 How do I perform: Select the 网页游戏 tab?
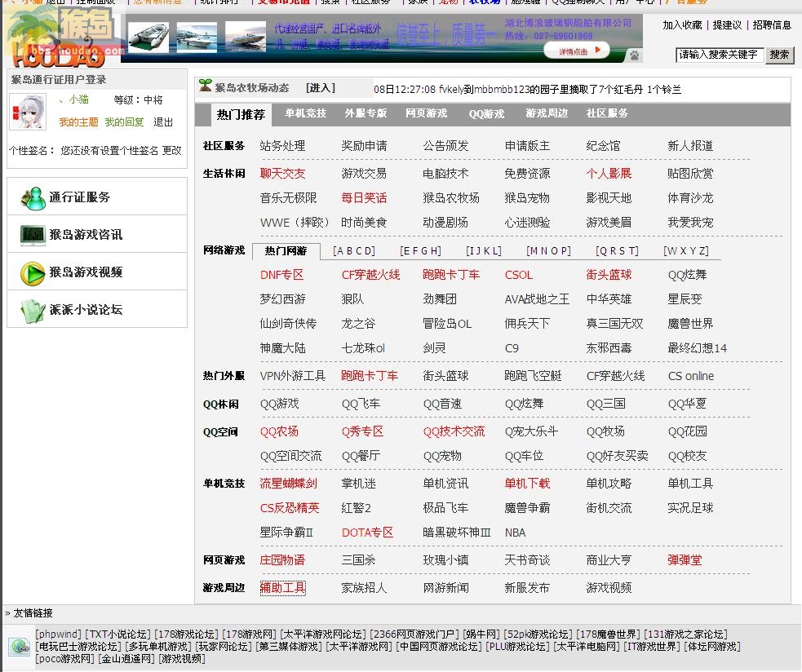pyautogui.click(x=426, y=113)
